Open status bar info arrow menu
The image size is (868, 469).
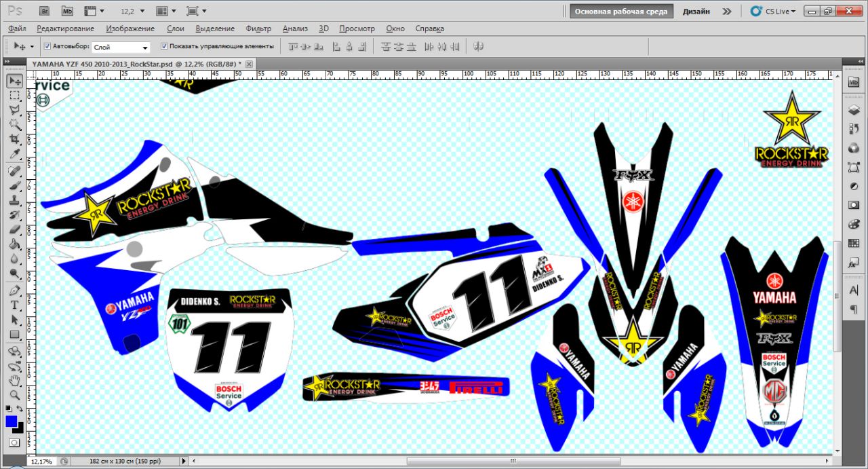[x=184, y=461]
